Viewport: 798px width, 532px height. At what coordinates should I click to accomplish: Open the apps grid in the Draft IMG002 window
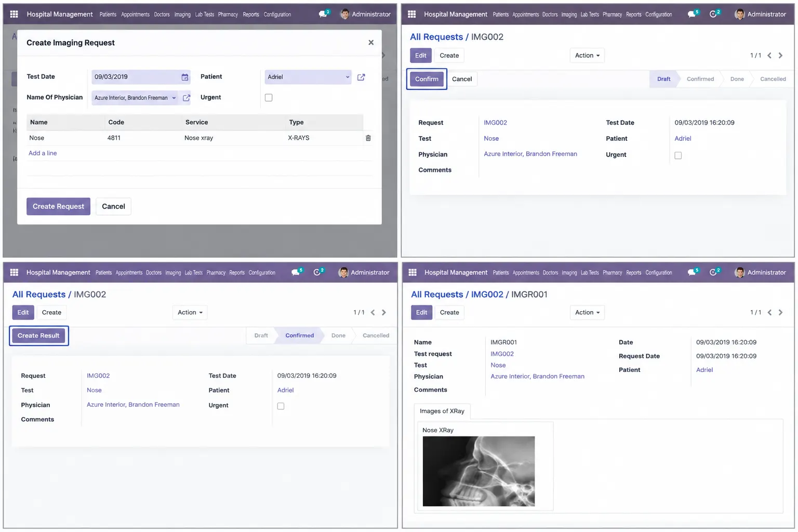point(412,15)
